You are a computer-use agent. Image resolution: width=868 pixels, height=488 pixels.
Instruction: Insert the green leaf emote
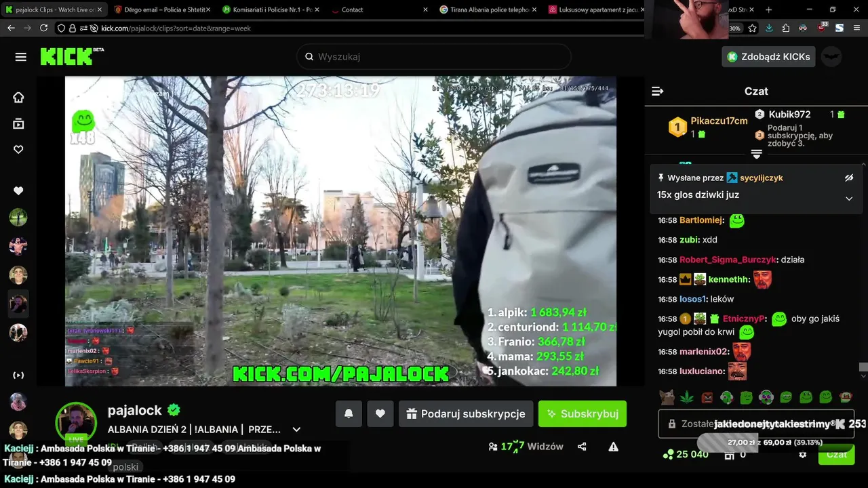(687, 396)
